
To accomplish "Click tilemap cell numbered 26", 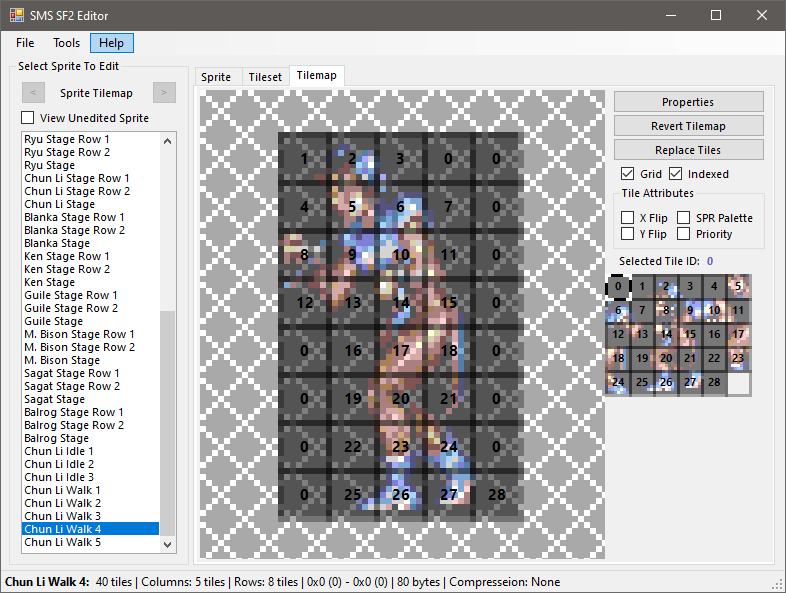I will [x=400, y=494].
